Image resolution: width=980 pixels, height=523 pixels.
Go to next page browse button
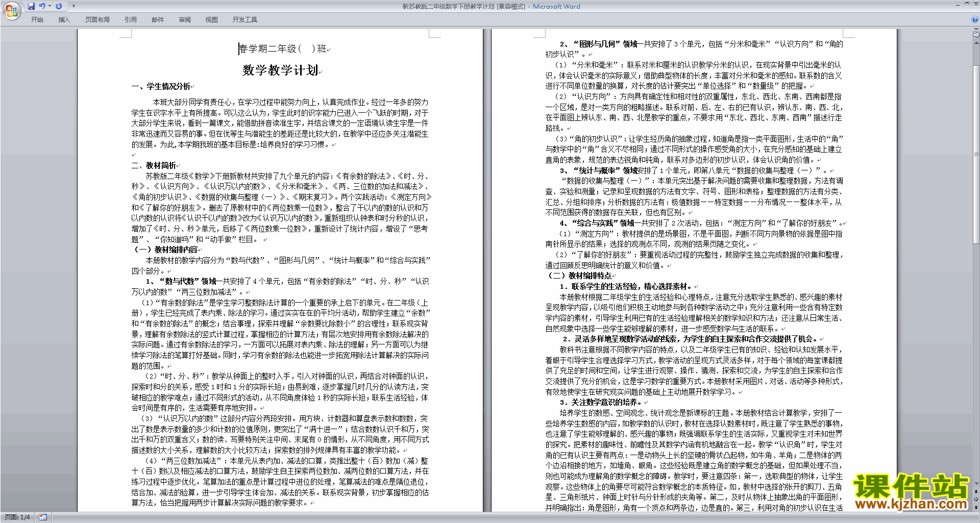point(976,507)
